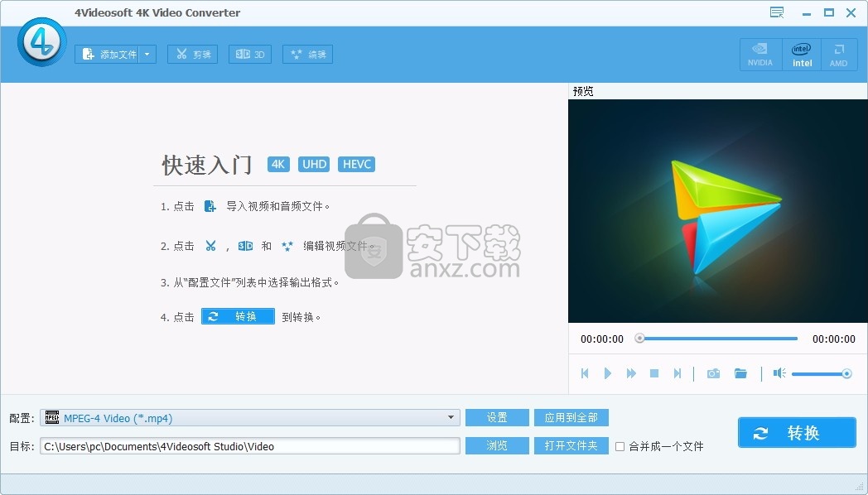This screenshot has width=868, height=495.
Task: Click the 目标 output path field
Action: click(249, 446)
